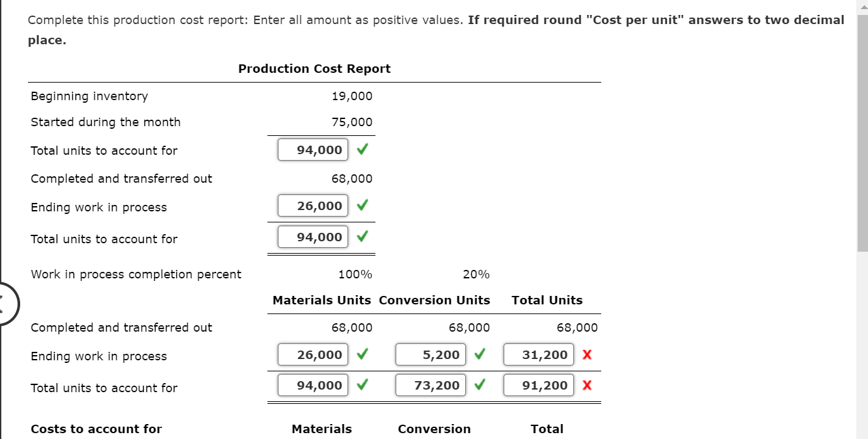Click the green checkmark beside 94,000 total units
The image size is (868, 439).
[362, 150]
